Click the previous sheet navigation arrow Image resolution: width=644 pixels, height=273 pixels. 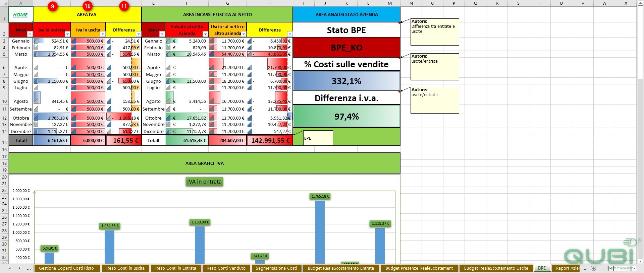(10, 268)
